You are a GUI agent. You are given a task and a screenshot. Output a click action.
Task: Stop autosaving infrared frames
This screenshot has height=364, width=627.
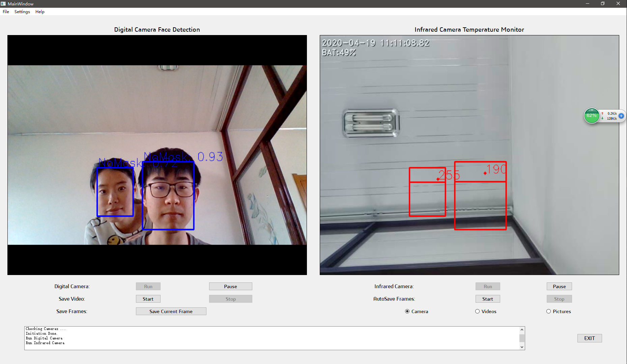[x=559, y=299]
